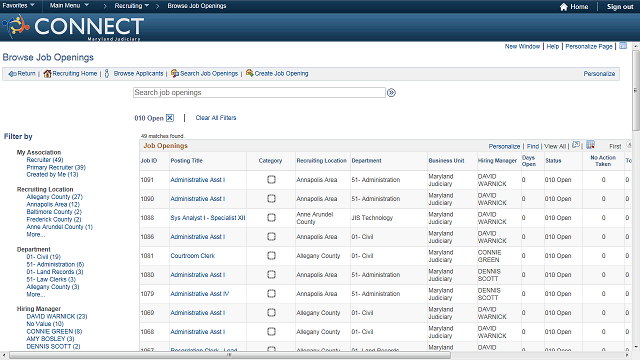This screenshot has height=360, width=640.
Task: Click the Search Job Openings icon
Action: point(175,73)
